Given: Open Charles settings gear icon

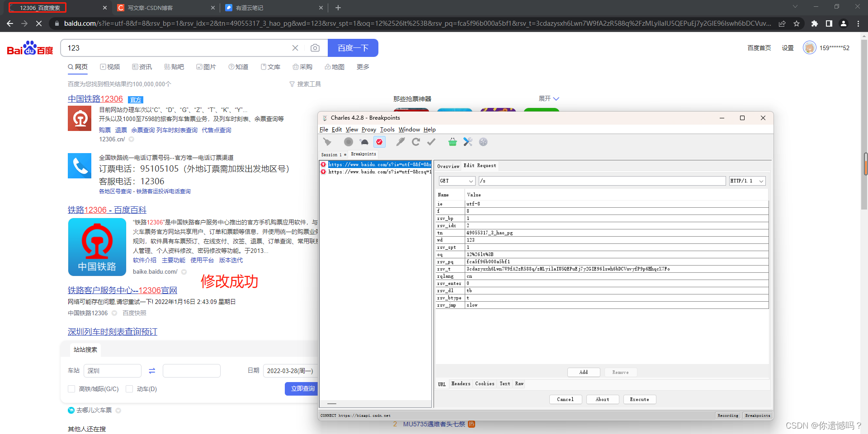Looking at the screenshot, I should (x=483, y=142).
